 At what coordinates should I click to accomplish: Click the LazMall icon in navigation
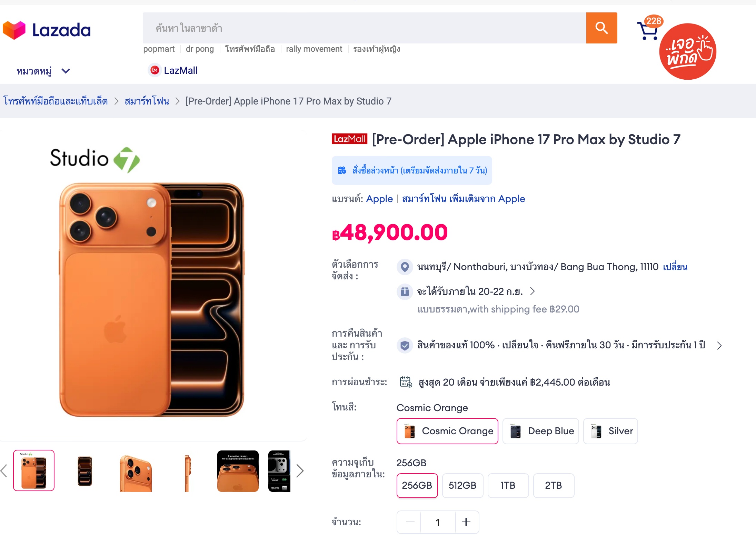(x=155, y=70)
